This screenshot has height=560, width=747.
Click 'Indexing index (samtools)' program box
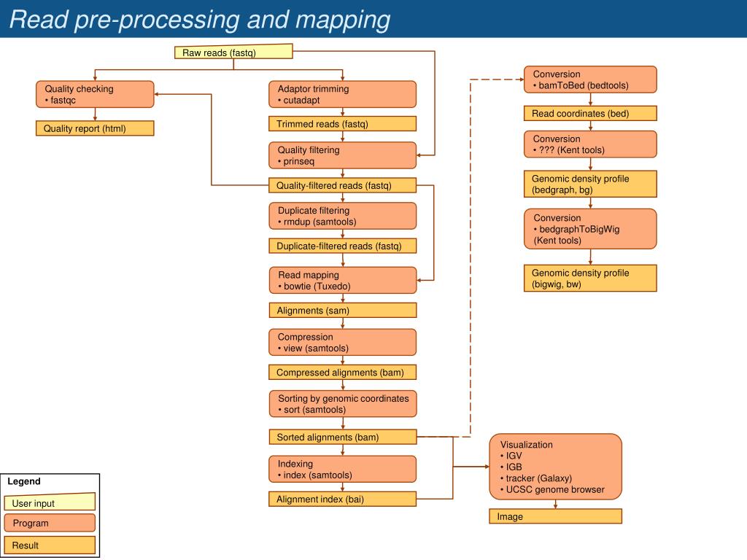click(342, 469)
